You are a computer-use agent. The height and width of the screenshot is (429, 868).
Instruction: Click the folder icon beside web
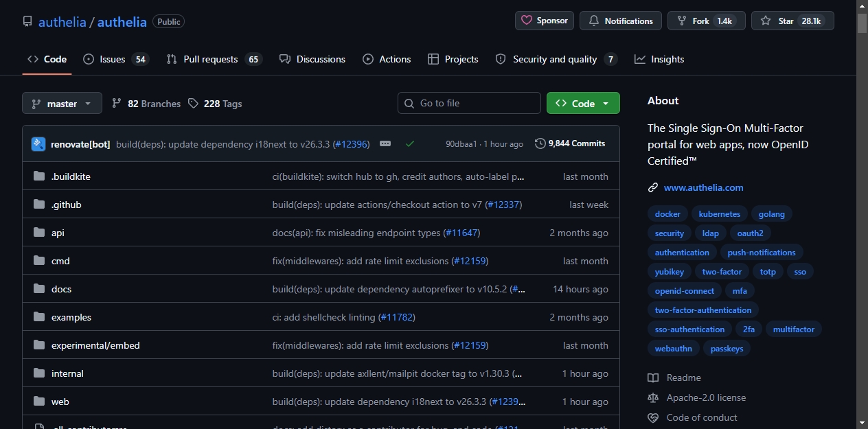click(39, 402)
